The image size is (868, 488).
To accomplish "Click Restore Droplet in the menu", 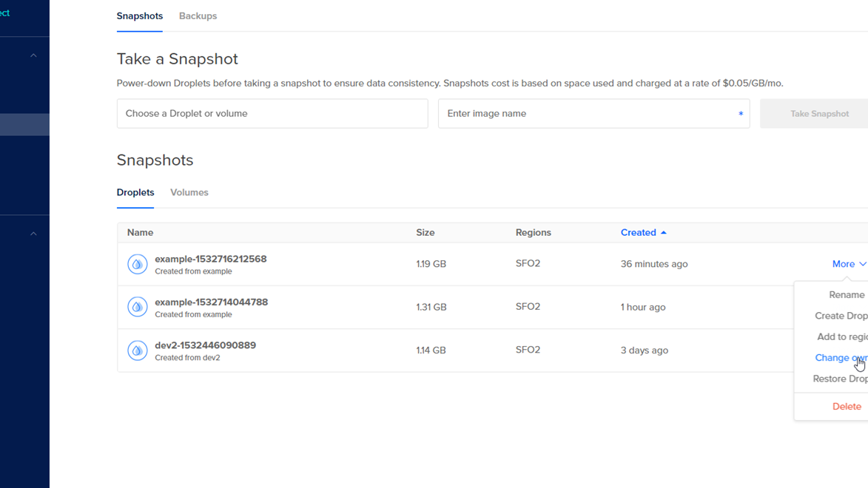I will (x=840, y=379).
